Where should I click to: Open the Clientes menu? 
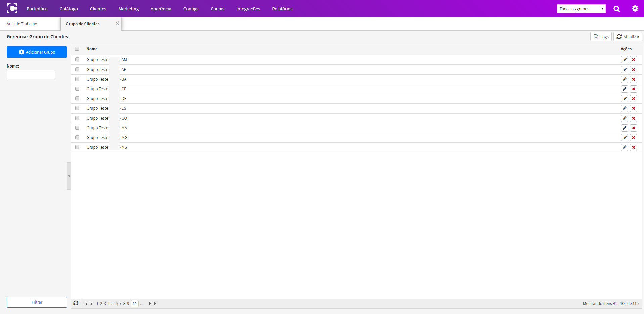click(x=98, y=9)
